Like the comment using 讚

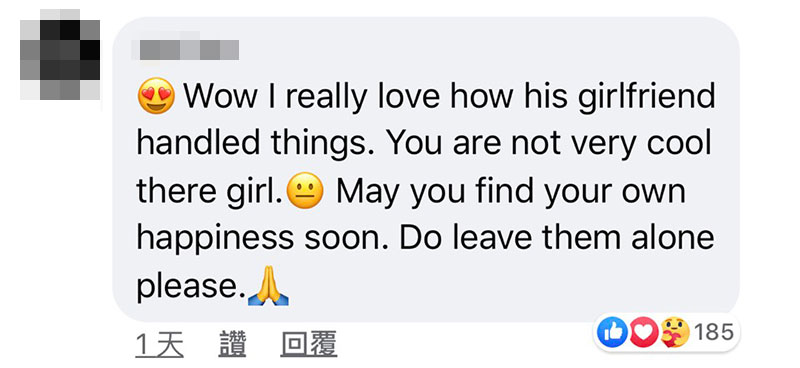point(232,344)
